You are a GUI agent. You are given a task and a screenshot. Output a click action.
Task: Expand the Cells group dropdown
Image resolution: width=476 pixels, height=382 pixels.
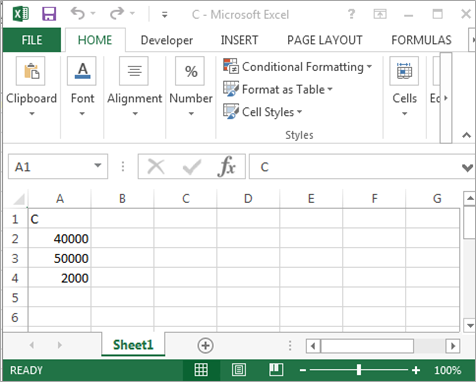point(404,114)
